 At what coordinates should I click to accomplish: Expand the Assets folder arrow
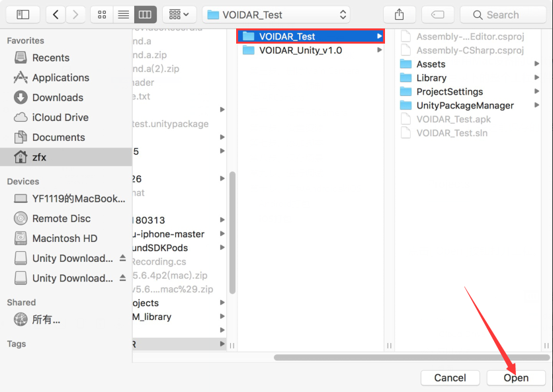(x=536, y=64)
